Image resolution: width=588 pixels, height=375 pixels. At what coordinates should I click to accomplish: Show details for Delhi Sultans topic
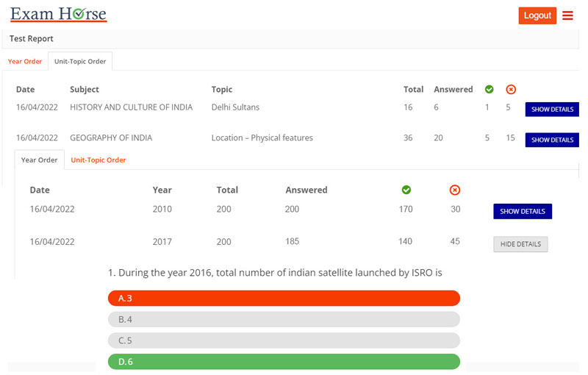552,110
